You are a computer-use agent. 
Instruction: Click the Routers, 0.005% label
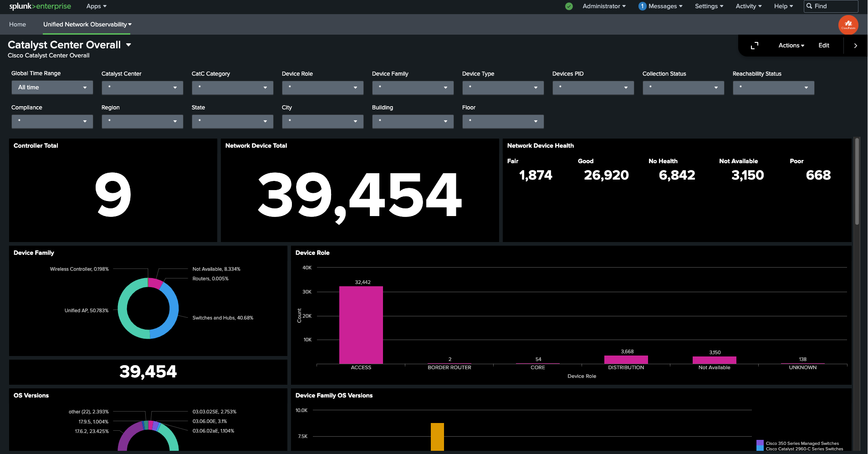tap(210, 279)
